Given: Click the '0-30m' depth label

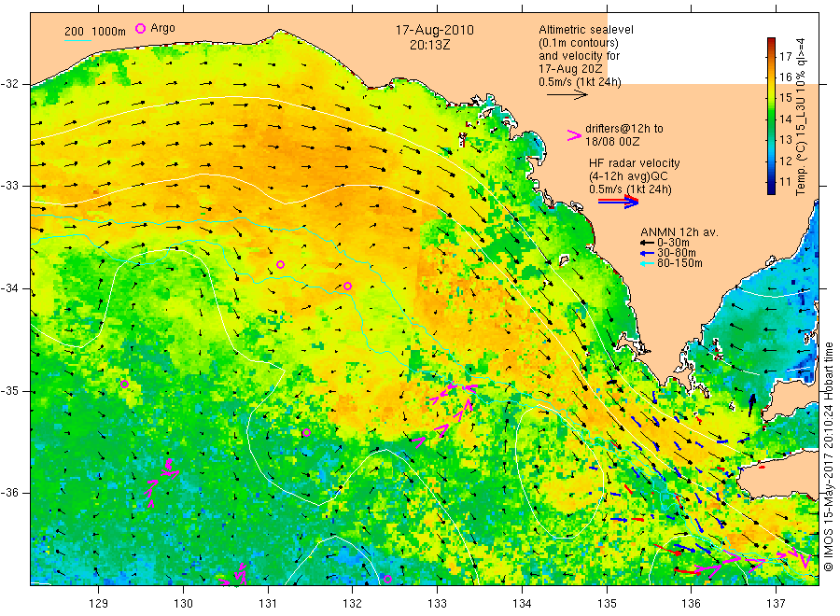Looking at the screenshot, I should point(673,243).
